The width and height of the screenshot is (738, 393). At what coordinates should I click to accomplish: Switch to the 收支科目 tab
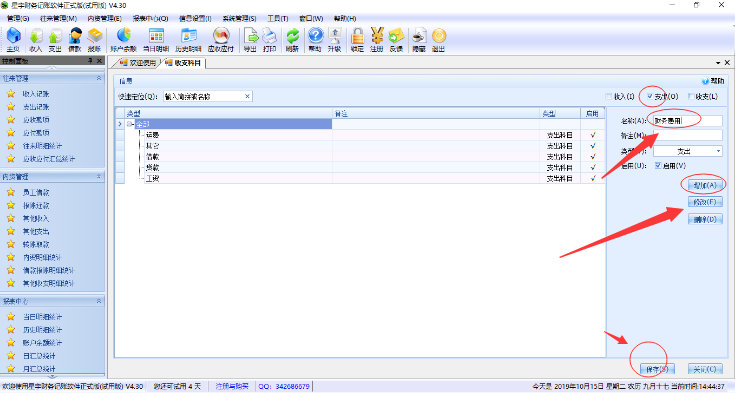coord(183,63)
